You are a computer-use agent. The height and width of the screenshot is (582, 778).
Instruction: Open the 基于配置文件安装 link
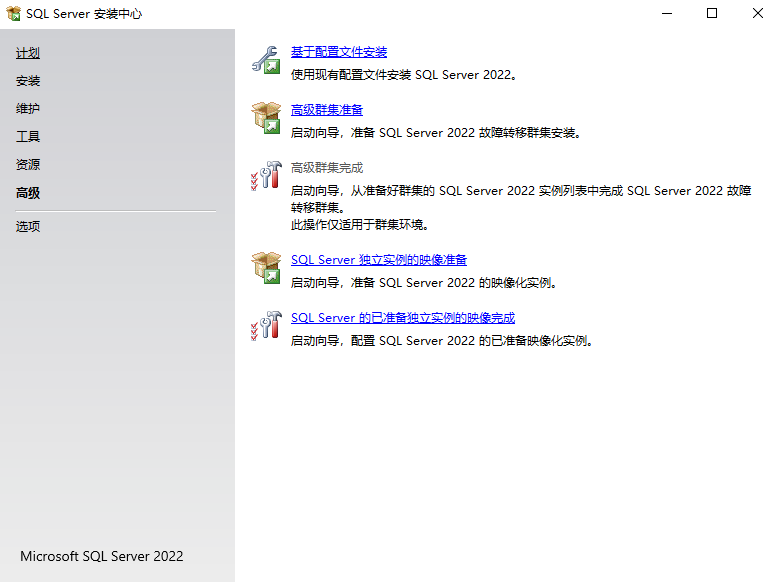pos(339,52)
